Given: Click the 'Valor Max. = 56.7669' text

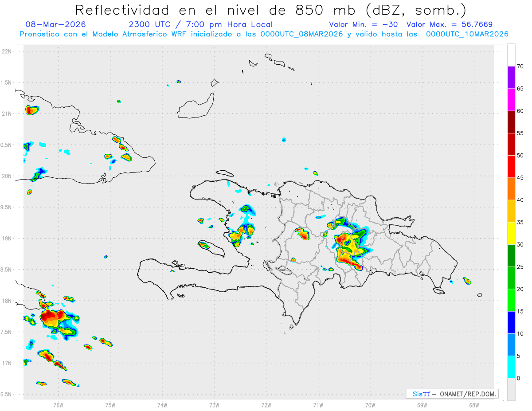Looking at the screenshot, I should tap(449, 24).
